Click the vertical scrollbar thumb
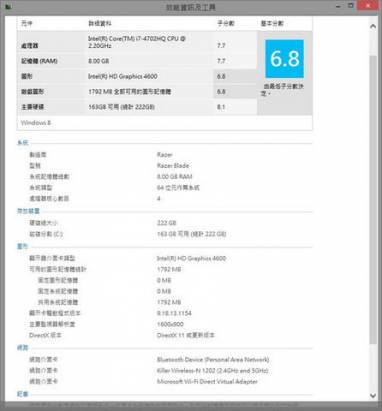The width and height of the screenshot is (382, 411). [x=373, y=200]
